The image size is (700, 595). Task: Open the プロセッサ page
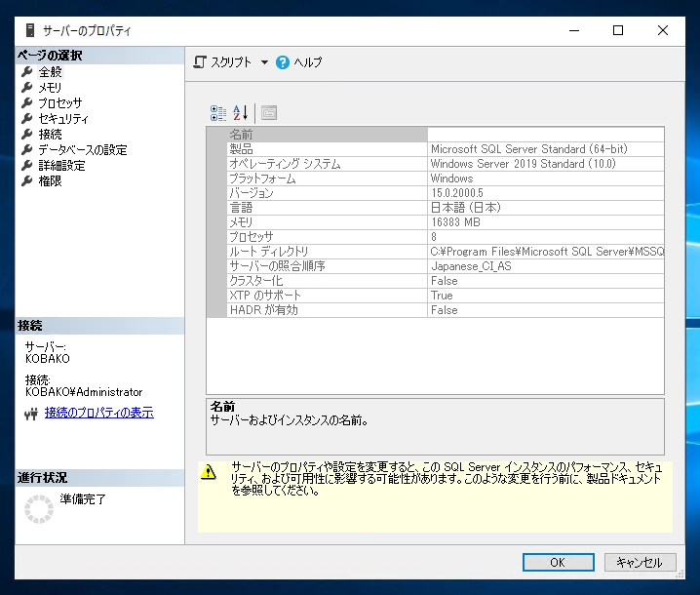(x=60, y=102)
